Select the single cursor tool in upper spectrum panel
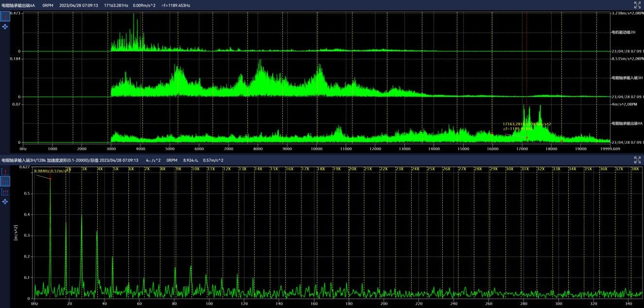 click(5, 17)
